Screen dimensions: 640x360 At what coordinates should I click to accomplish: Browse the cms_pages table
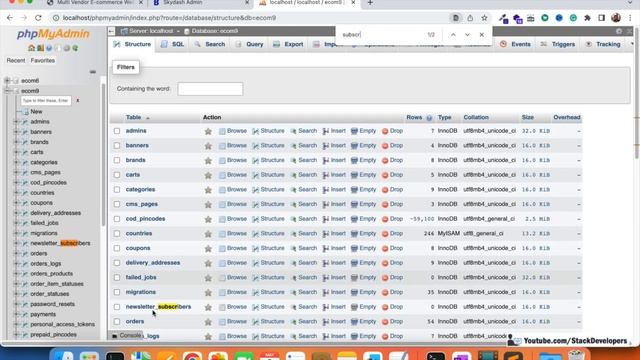(233, 204)
